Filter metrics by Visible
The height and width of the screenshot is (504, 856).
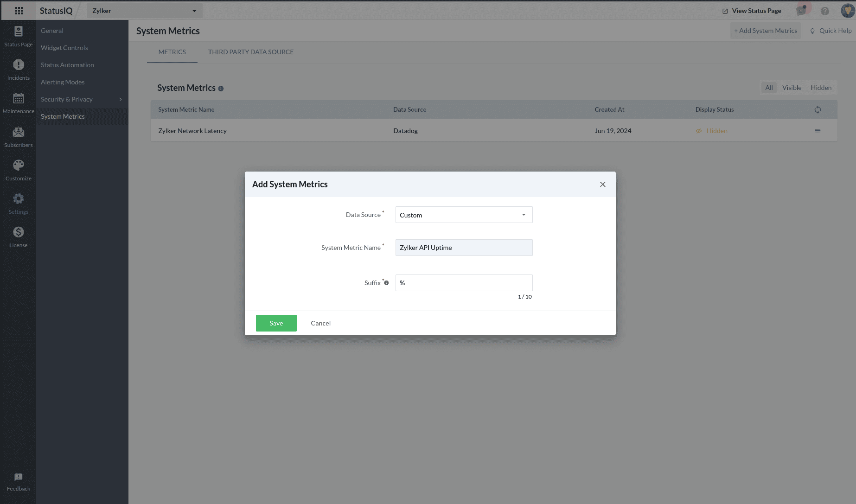click(x=792, y=88)
